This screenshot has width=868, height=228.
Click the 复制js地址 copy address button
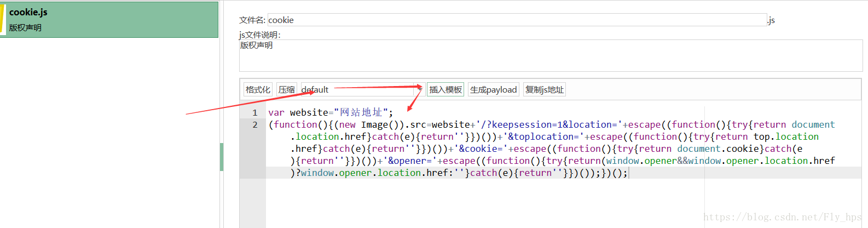[x=545, y=89]
